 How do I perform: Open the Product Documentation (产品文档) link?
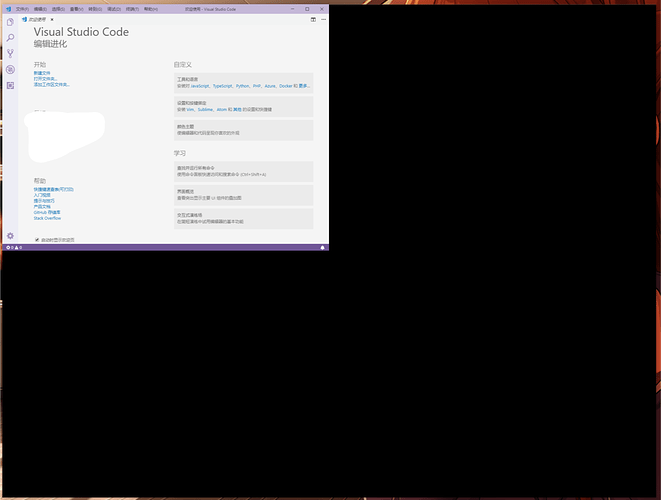pyautogui.click(x=42, y=207)
